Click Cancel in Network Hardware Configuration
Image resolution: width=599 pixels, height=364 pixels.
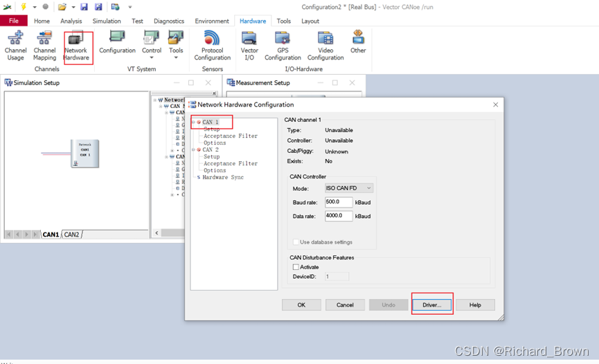(x=345, y=304)
